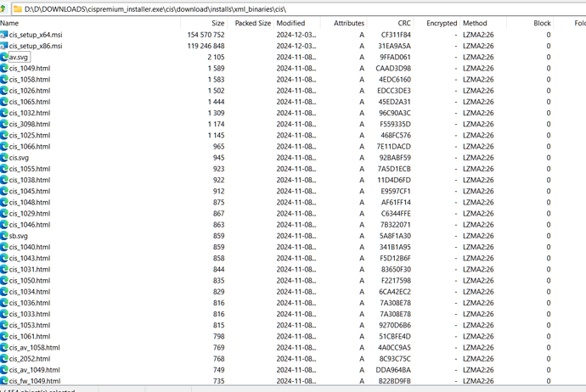Click the size 859 of sb.svg
The height and width of the screenshot is (392, 586).
(219, 236)
